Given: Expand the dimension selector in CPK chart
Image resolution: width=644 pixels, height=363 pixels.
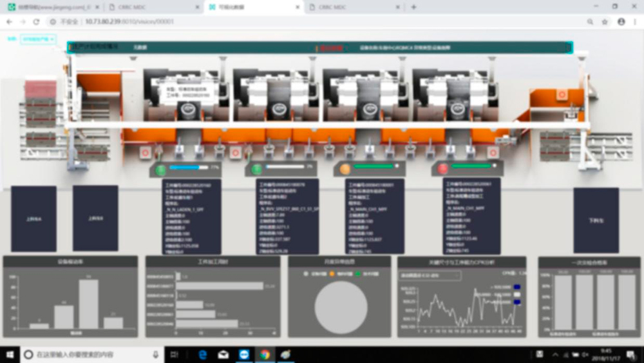Looking at the screenshot, I should point(430,275).
